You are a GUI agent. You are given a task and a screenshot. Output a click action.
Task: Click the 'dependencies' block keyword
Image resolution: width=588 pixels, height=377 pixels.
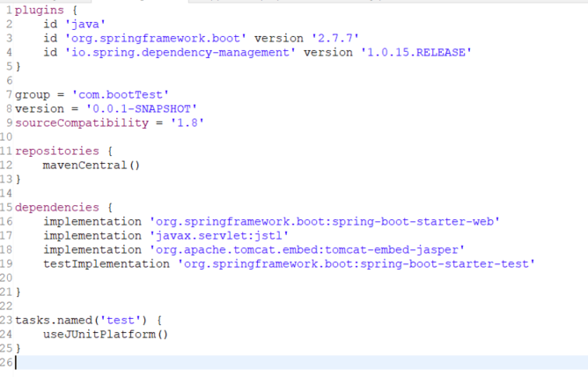coord(57,208)
